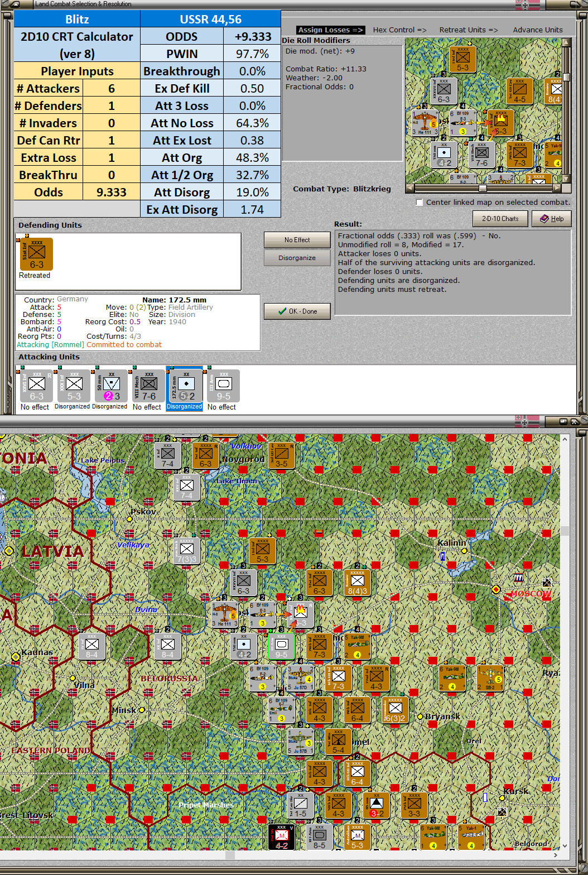Click the 'USSR 44,56' header cell
This screenshot has height=875, width=588.
tap(210, 19)
